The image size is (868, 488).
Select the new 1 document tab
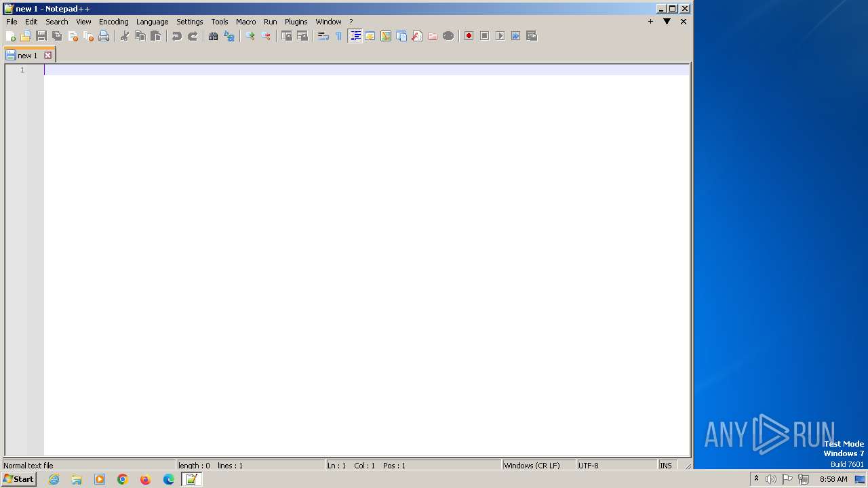point(28,56)
